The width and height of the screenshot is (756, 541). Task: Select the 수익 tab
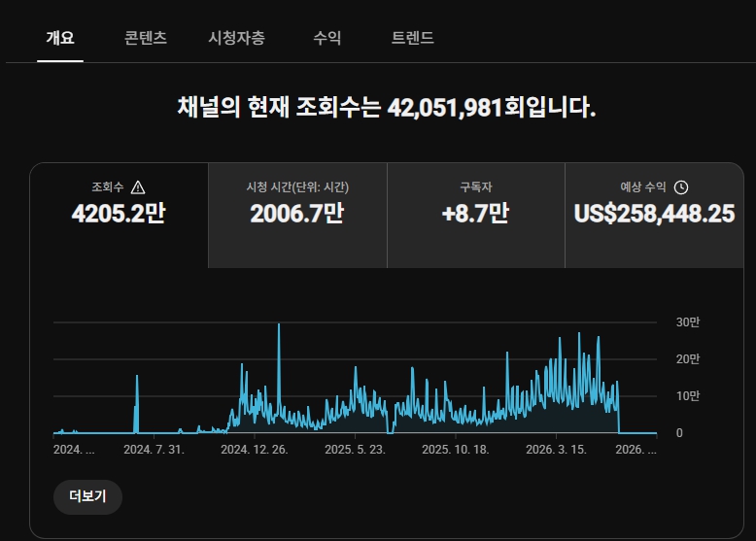point(327,38)
